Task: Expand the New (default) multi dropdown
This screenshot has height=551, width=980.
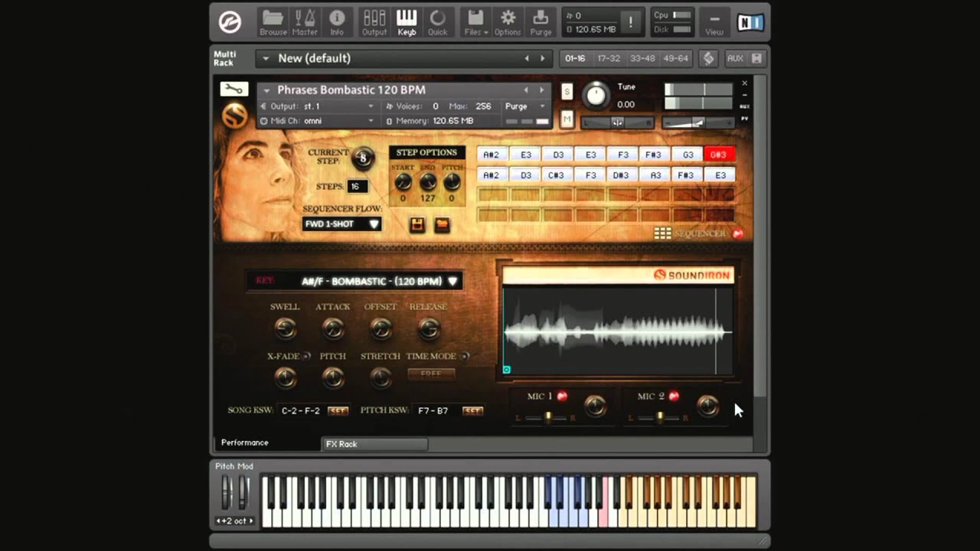Action: [266, 58]
